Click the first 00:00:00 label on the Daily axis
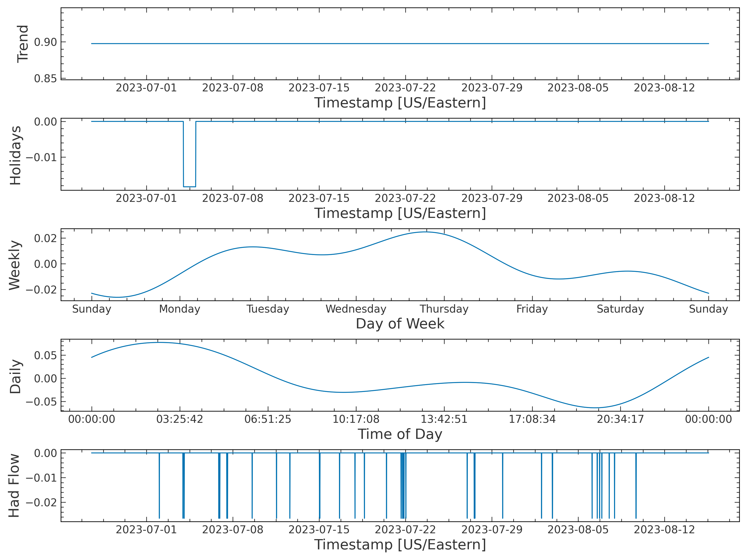 click(91, 419)
